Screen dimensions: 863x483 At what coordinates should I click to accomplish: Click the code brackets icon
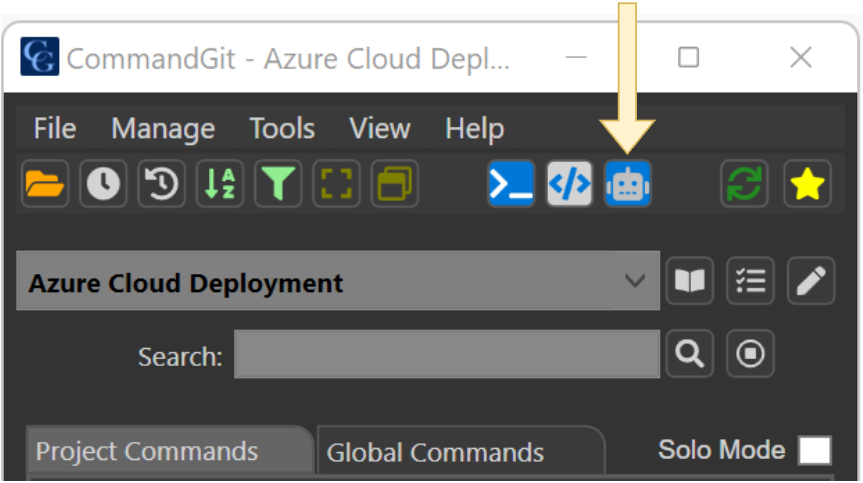[x=570, y=184]
